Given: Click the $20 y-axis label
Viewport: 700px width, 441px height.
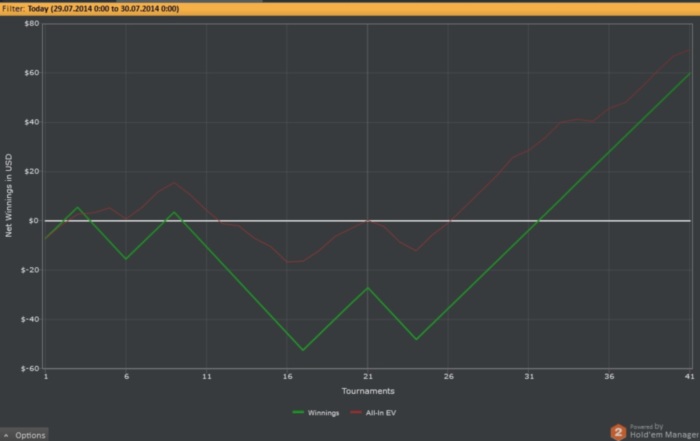Looking at the screenshot, I should [32, 171].
